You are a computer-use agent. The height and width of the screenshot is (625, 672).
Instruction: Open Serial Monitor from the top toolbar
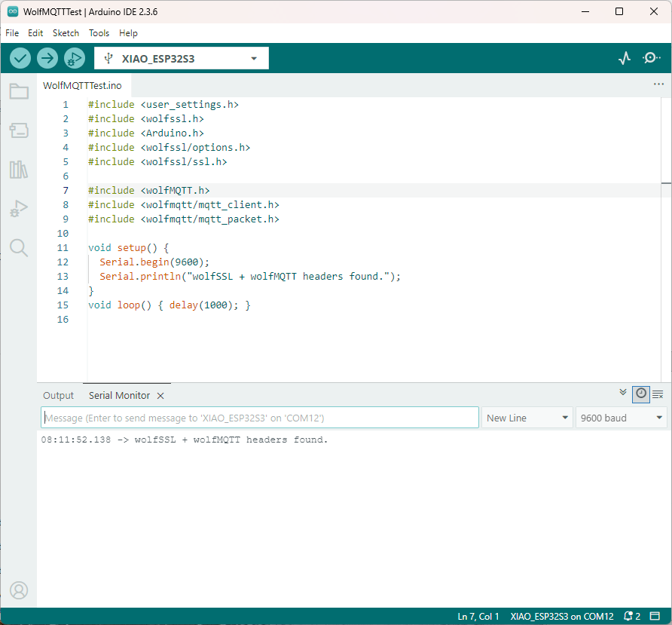652,58
